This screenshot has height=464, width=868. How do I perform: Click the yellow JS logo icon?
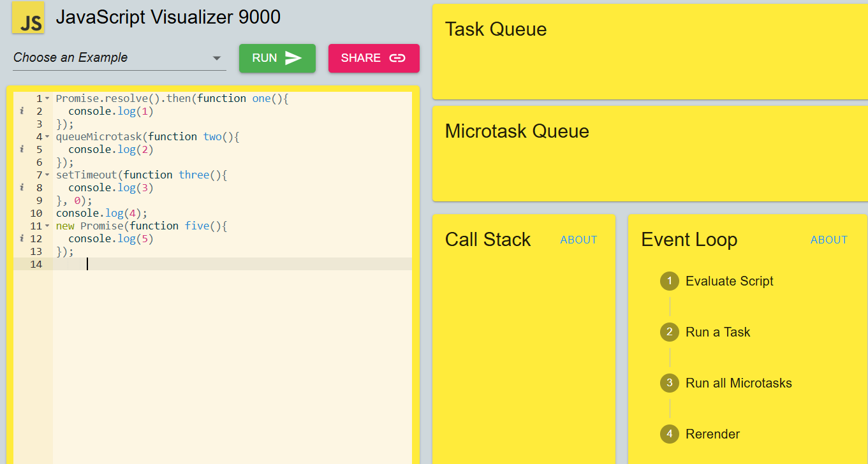28,17
